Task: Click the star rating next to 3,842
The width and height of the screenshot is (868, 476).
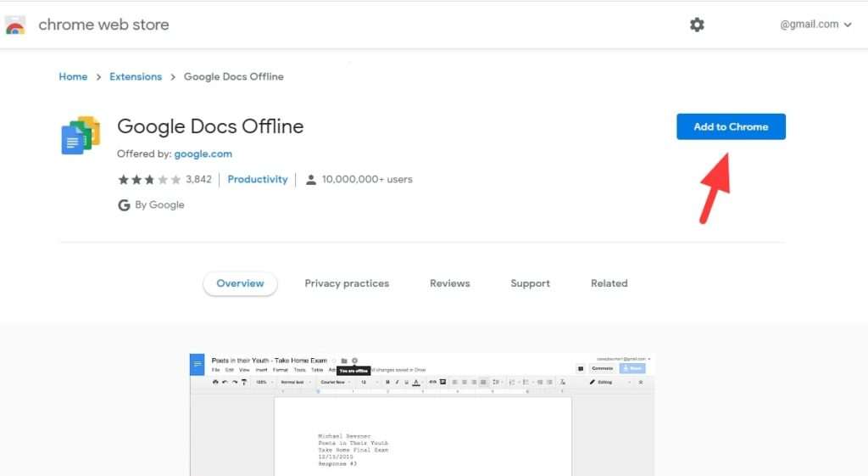Action: coord(149,180)
